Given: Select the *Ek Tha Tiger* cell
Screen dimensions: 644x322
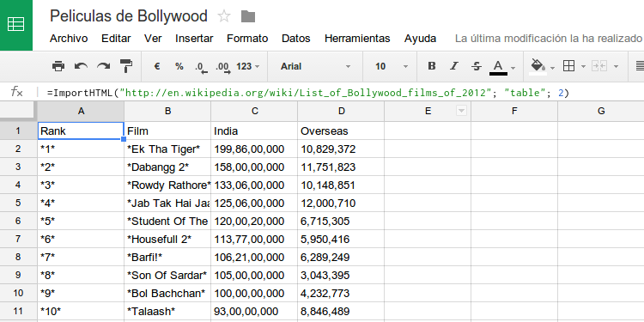Looking at the screenshot, I should [x=167, y=149].
